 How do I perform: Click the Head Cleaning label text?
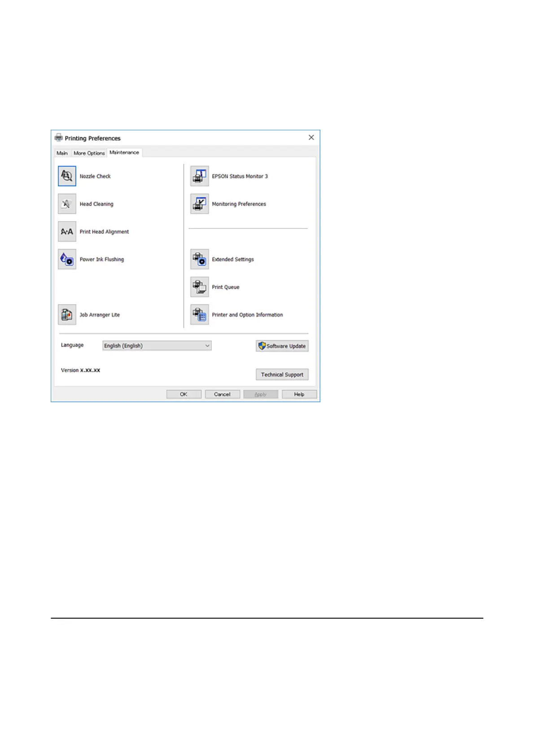pos(96,204)
